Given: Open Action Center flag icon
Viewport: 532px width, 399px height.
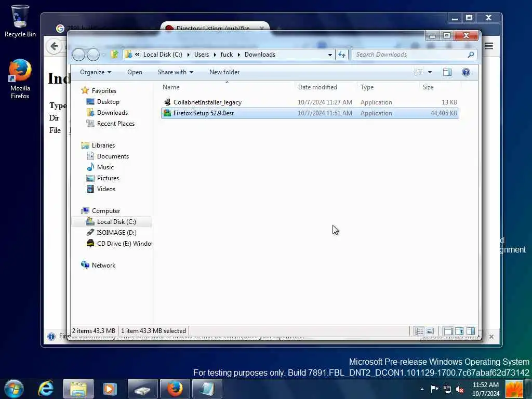Looking at the screenshot, I should click(x=435, y=389).
